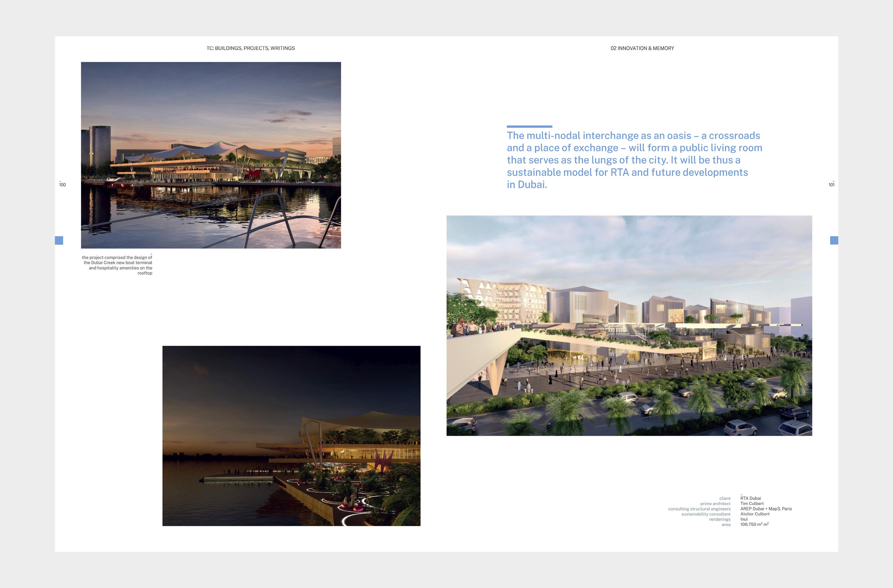Viewport: 893px width, 588px height.
Task: Click 'AREP Dubai + Map3, Paris' credit
Action: [766, 509]
